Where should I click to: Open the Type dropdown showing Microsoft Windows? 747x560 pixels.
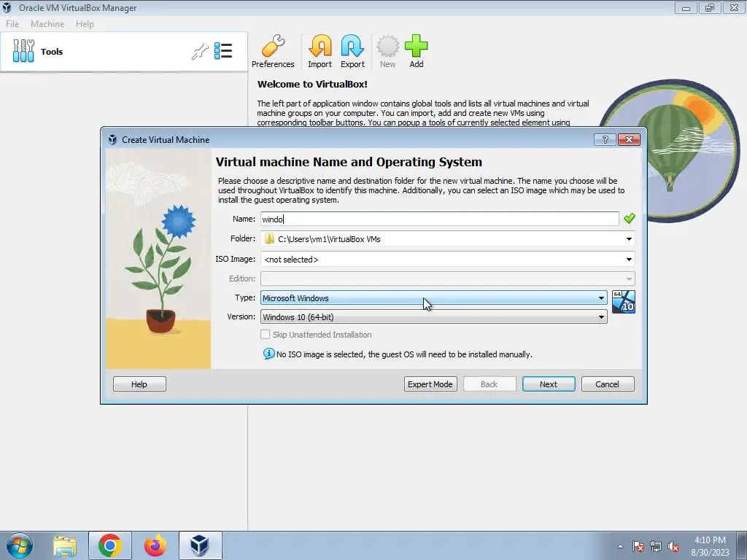pyautogui.click(x=433, y=297)
